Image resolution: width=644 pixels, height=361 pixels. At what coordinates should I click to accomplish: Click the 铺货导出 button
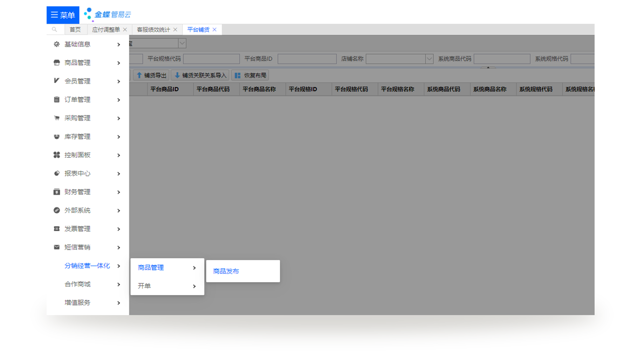151,75
